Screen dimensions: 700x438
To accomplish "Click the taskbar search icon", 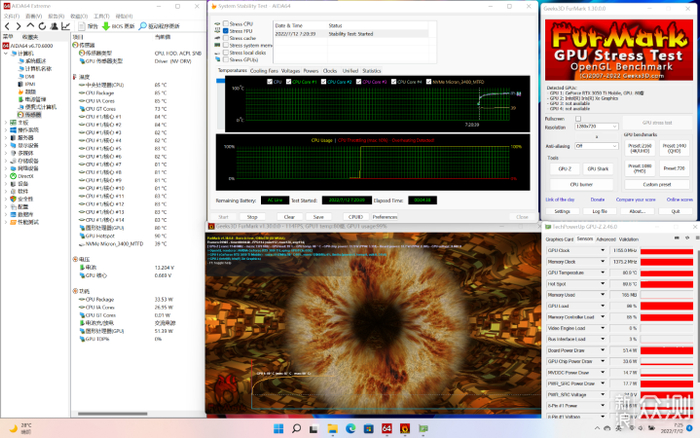I will click(297, 428).
